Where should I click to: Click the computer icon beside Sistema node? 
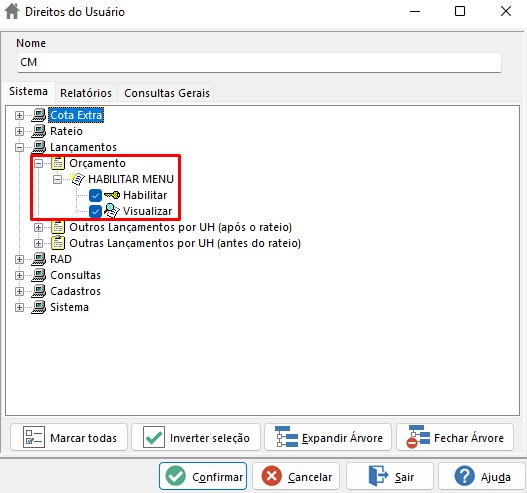pos(39,307)
